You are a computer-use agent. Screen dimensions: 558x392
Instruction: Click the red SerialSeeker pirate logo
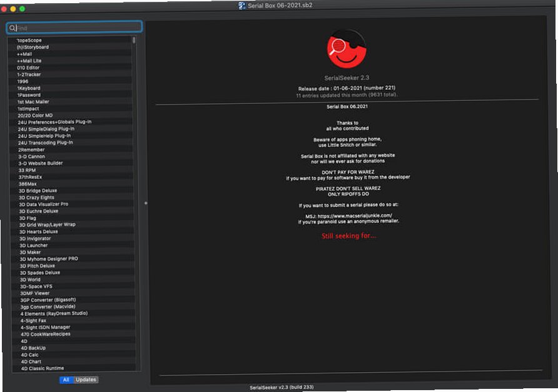point(347,49)
